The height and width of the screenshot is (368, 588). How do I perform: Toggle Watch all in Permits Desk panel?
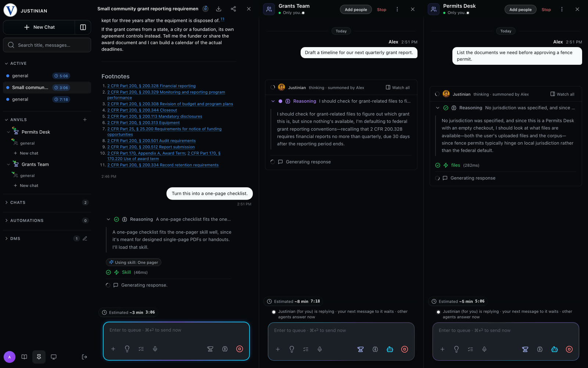point(562,94)
